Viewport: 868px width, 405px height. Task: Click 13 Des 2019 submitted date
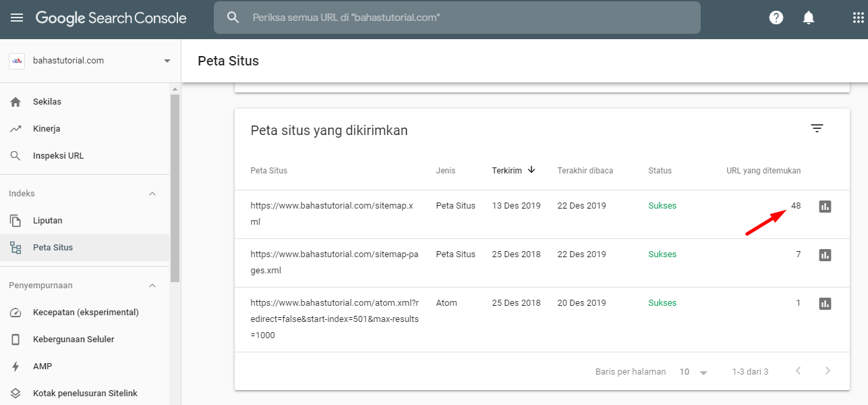(517, 206)
